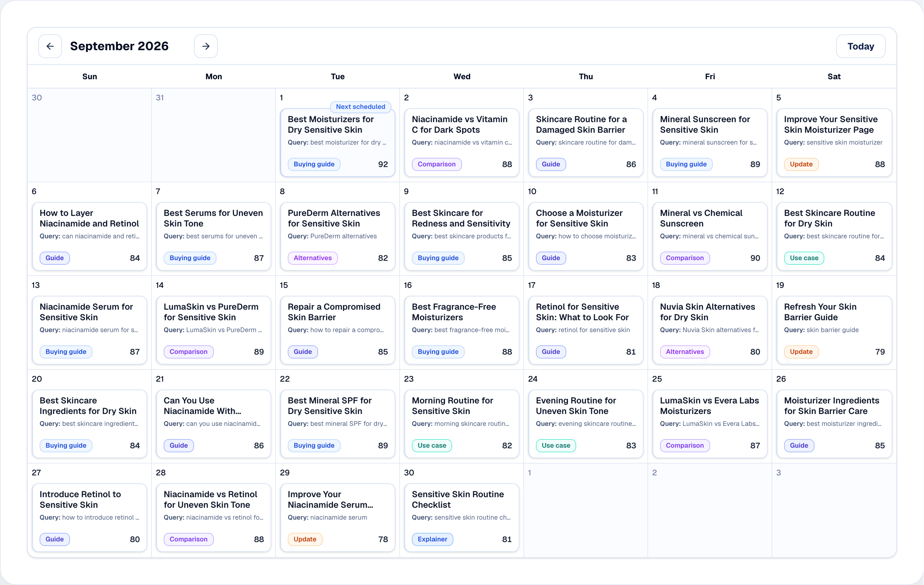Open Mineral vs Chemical Sunscreen card

709,236
